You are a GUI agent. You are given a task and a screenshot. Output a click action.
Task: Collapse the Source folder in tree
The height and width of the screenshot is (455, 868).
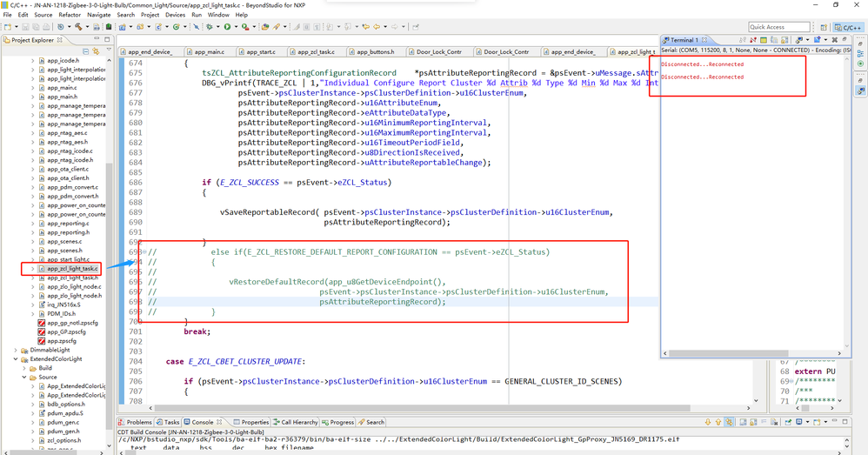click(24, 377)
